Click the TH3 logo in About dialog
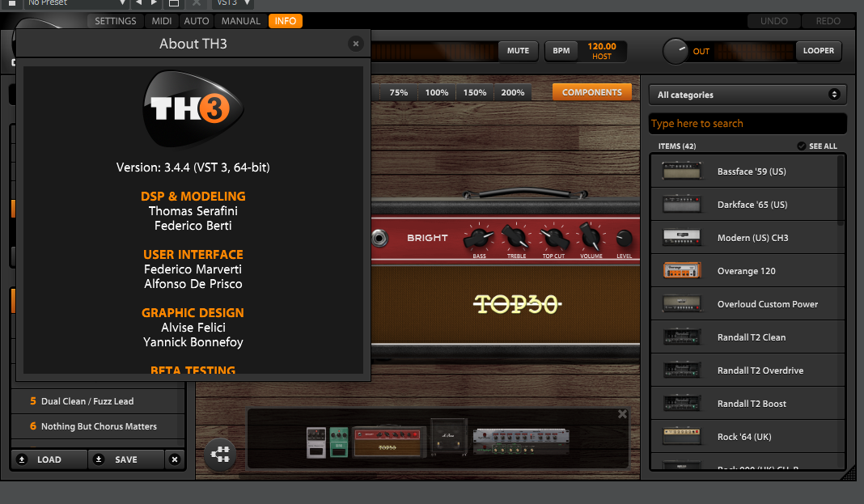Viewport: 864px width, 504px height. tap(193, 108)
